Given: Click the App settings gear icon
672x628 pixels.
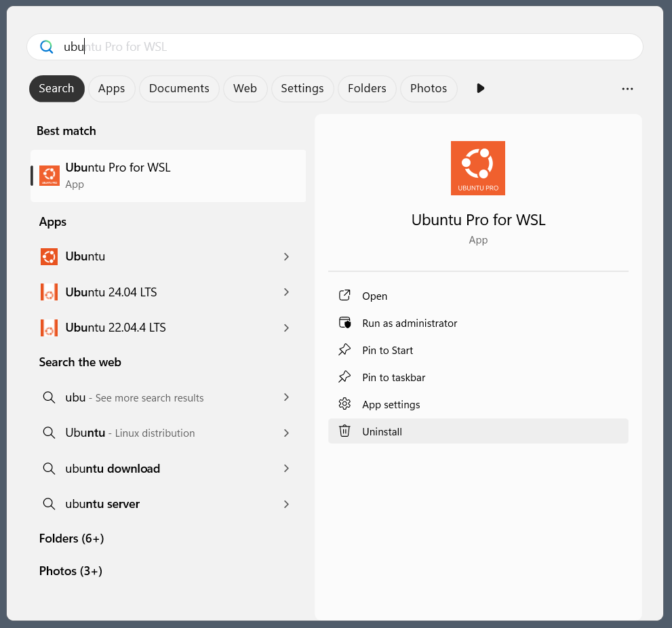Looking at the screenshot, I should [x=344, y=404].
